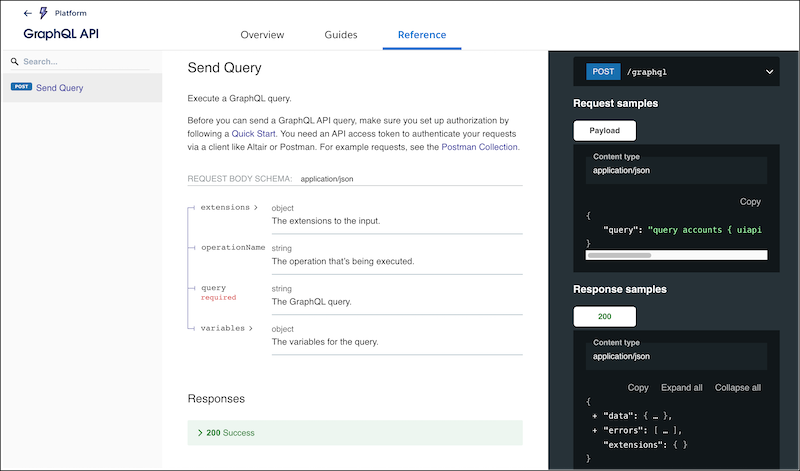Click the blue POST badge before /graphql
Viewport: 800px width, 471px height.
[x=603, y=71]
